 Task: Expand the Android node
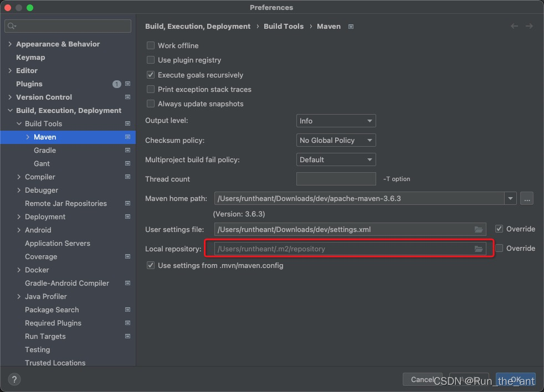coord(19,230)
